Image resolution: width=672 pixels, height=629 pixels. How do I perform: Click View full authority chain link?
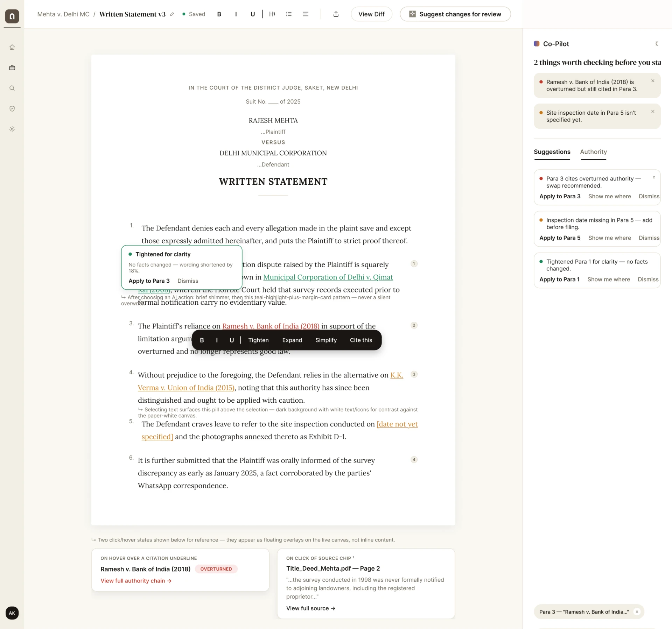(136, 581)
